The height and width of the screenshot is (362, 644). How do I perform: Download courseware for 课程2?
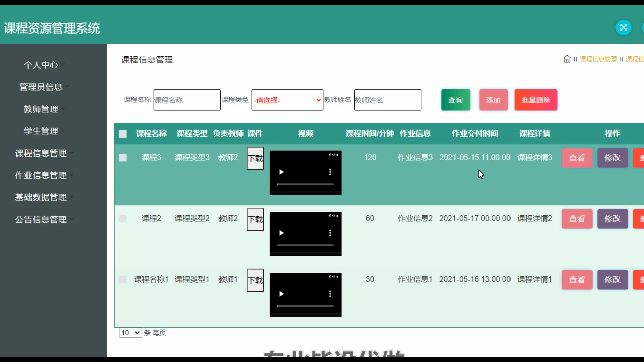[255, 219]
